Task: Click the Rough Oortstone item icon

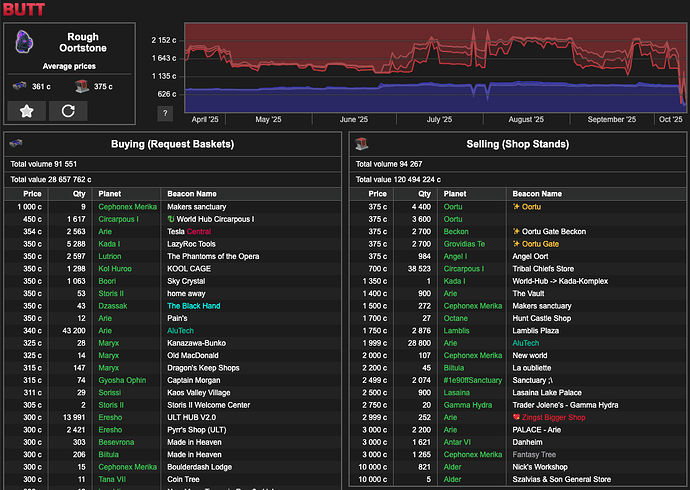Action: pyautogui.click(x=24, y=42)
